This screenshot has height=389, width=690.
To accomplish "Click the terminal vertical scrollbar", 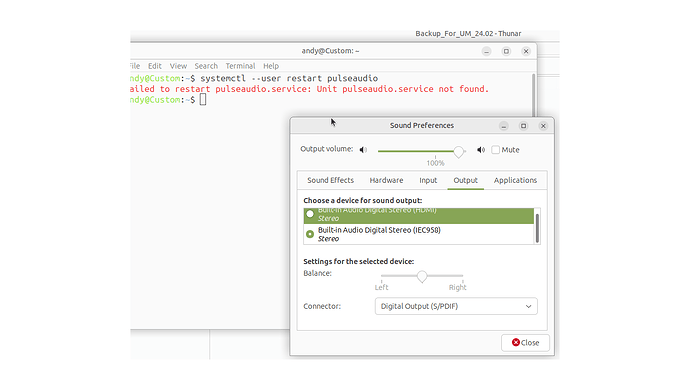I will click(534, 95).
